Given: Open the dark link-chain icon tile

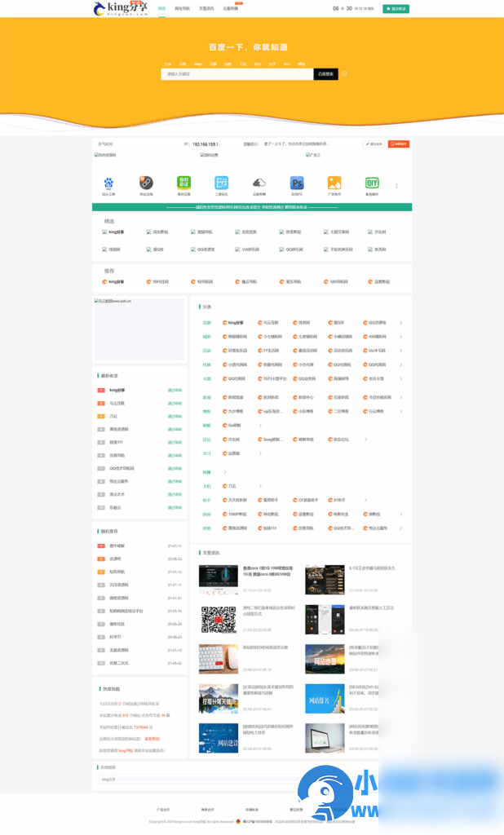Looking at the screenshot, I should point(146,183).
